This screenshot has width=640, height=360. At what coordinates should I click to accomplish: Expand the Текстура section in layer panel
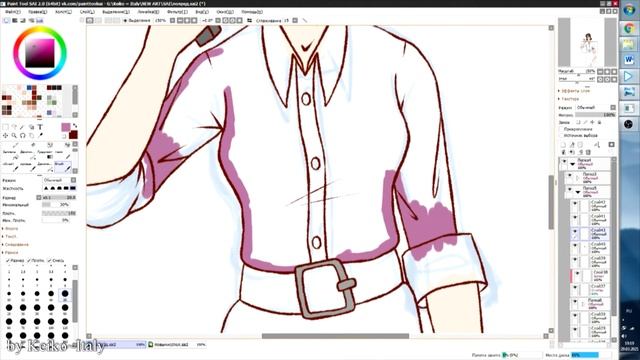[569, 99]
